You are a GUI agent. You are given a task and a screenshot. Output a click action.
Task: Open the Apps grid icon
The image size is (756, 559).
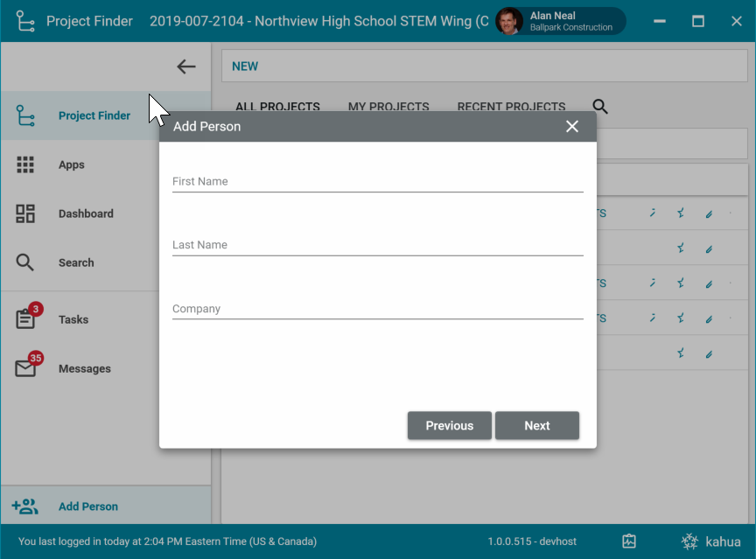(x=25, y=164)
